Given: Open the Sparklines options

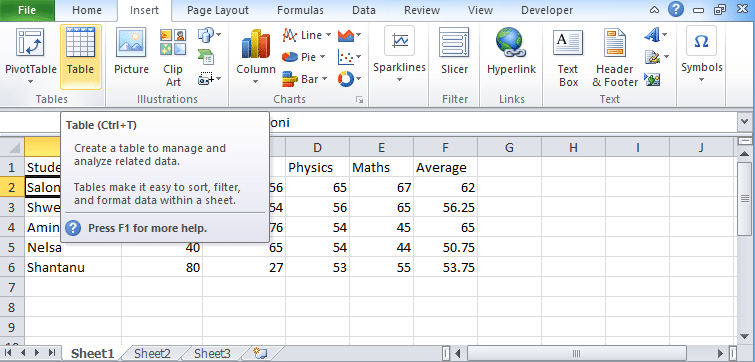Looking at the screenshot, I should click(x=400, y=55).
